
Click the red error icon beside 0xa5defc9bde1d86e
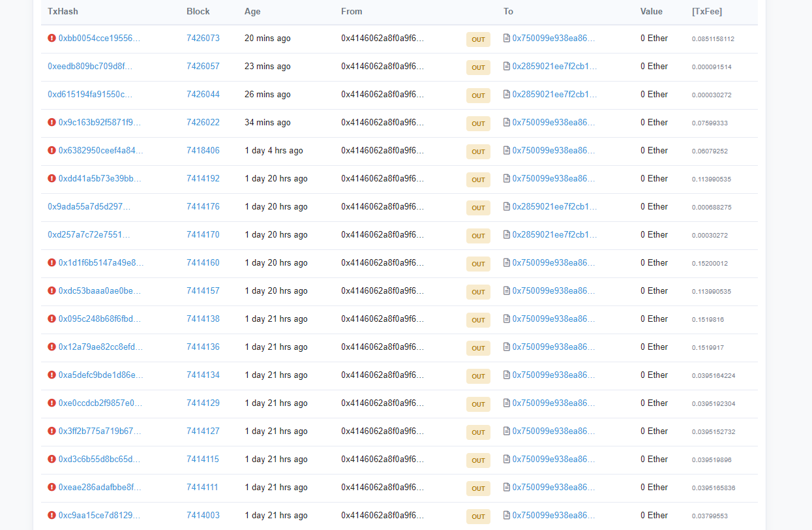tap(52, 375)
